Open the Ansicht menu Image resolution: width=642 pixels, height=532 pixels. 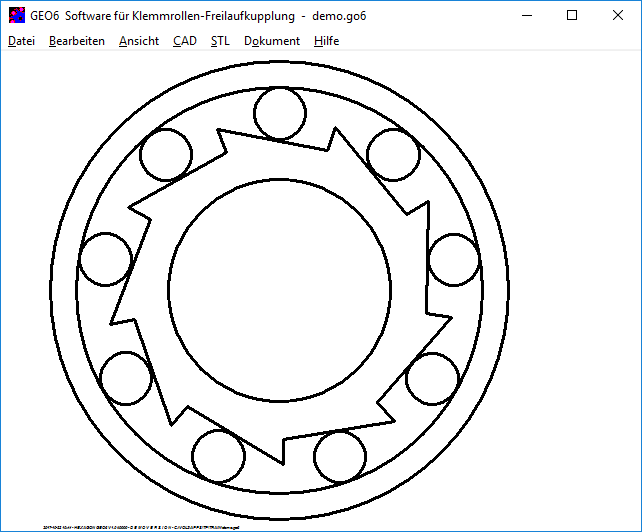point(138,41)
